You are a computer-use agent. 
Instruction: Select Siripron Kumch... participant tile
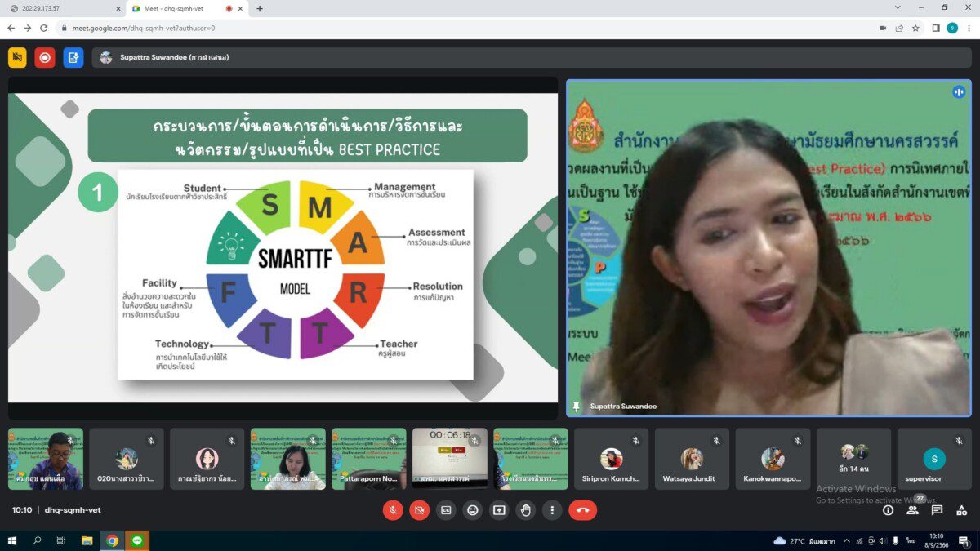click(x=612, y=459)
